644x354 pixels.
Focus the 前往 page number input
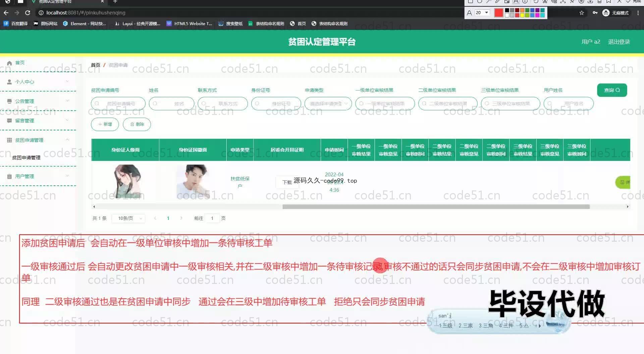pos(212,218)
